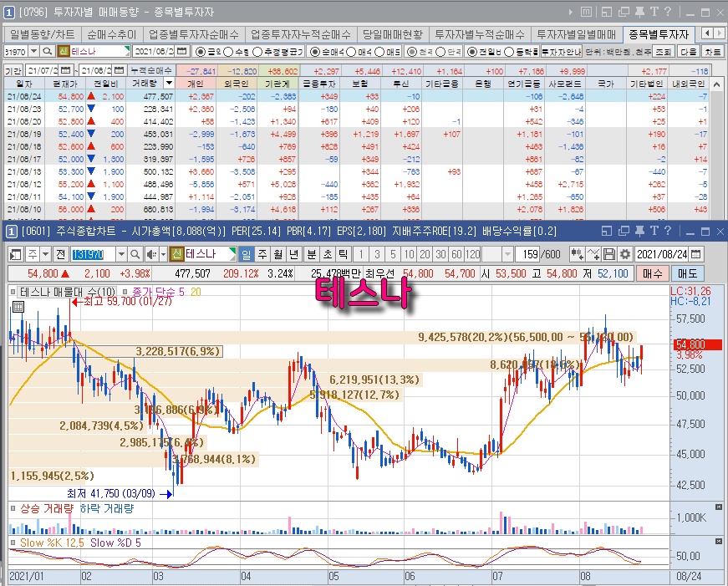
Task: Click 매도 sell button
Action: (688, 273)
